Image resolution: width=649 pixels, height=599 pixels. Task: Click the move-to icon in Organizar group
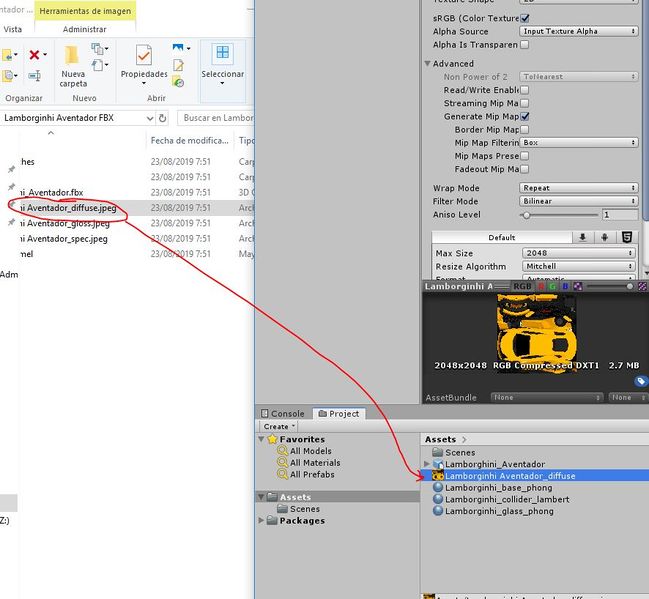click(7, 55)
